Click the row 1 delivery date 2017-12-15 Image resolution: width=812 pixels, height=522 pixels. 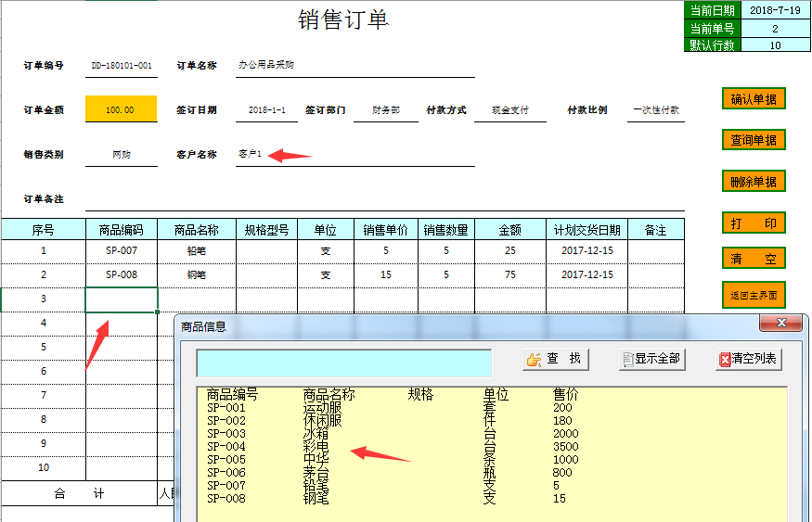tap(586, 251)
